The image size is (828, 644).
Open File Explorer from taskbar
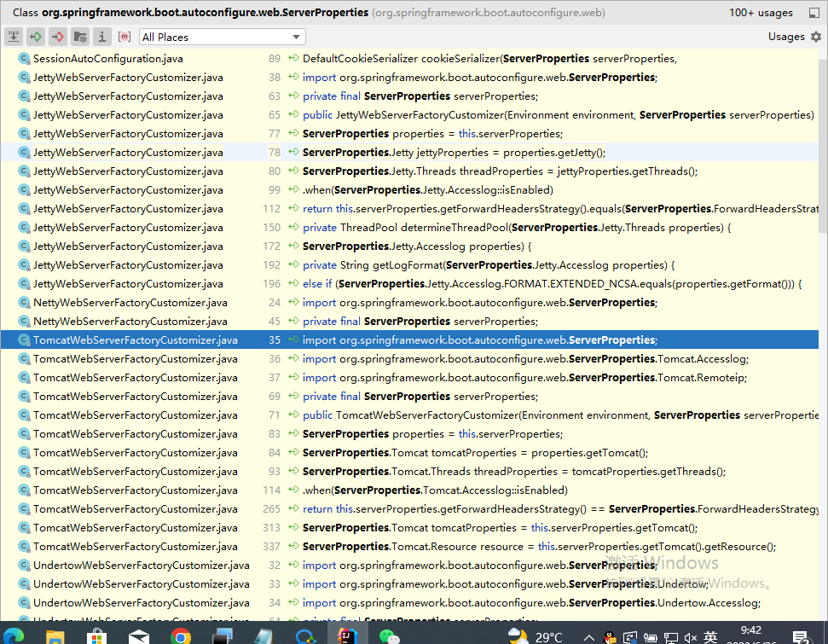click(55, 635)
